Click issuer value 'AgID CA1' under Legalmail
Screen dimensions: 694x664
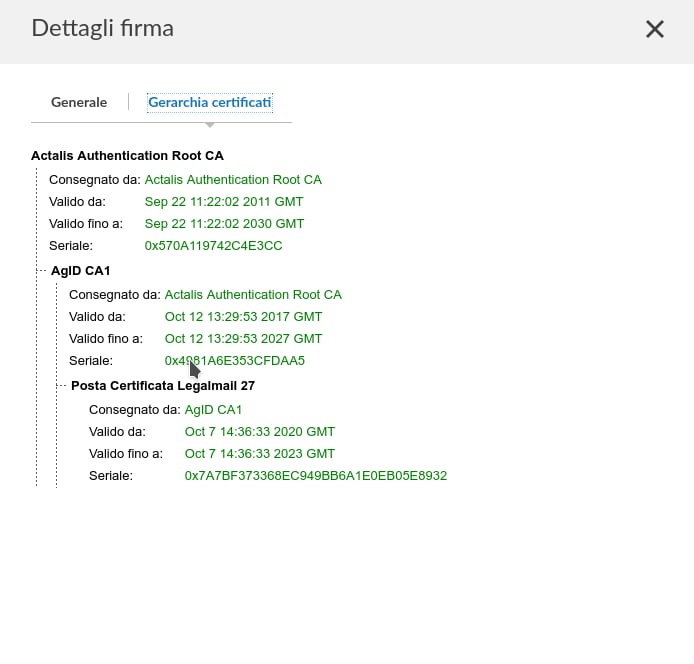pyautogui.click(x=213, y=410)
